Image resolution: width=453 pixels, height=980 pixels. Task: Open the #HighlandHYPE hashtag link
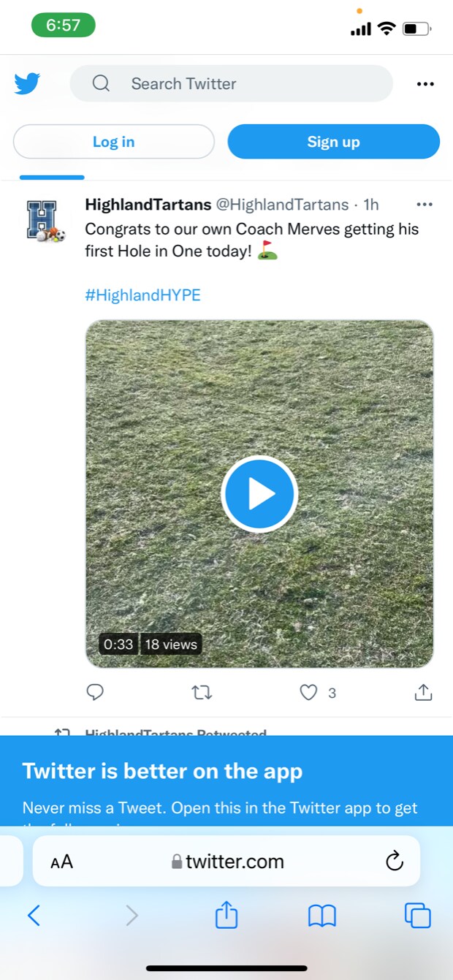click(x=142, y=295)
